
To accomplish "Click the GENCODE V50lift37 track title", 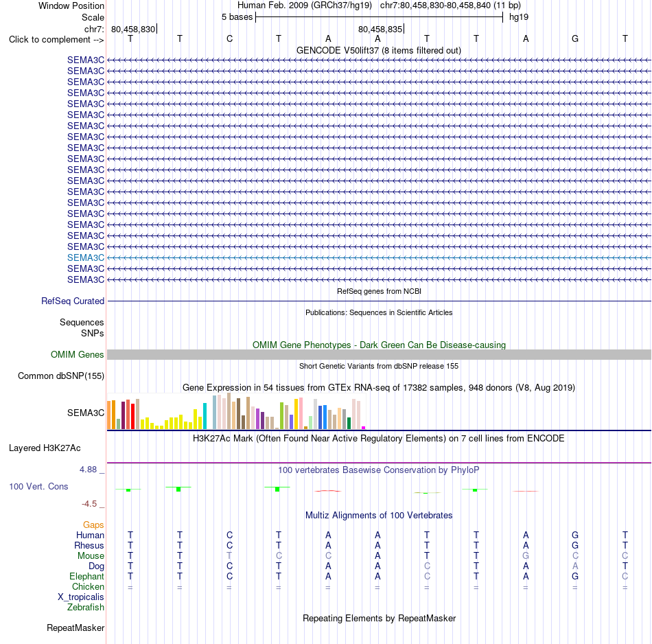I will point(378,50).
